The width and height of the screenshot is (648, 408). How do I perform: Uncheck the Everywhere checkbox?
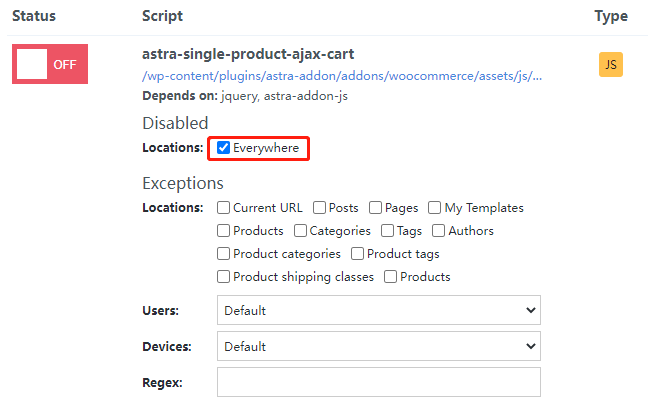(x=224, y=148)
